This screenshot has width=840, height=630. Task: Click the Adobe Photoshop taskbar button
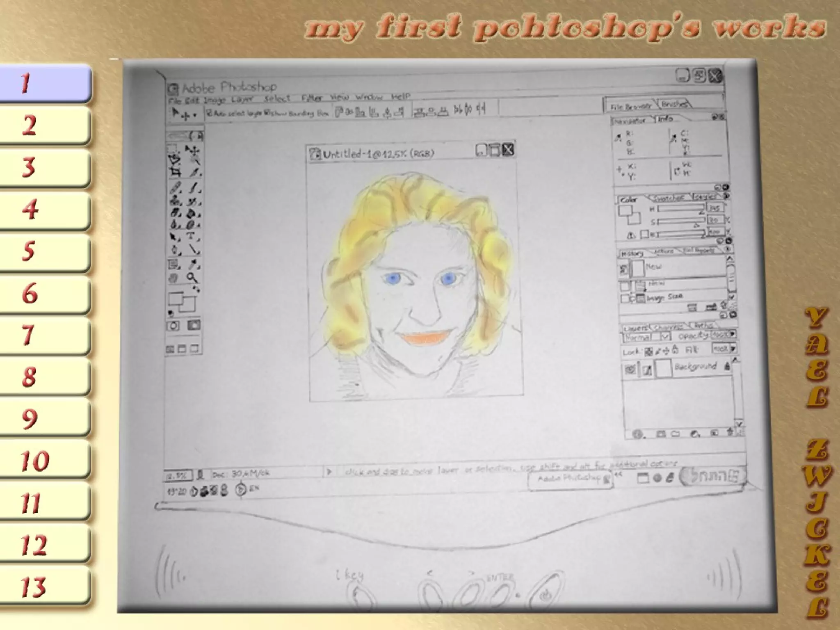(x=570, y=479)
